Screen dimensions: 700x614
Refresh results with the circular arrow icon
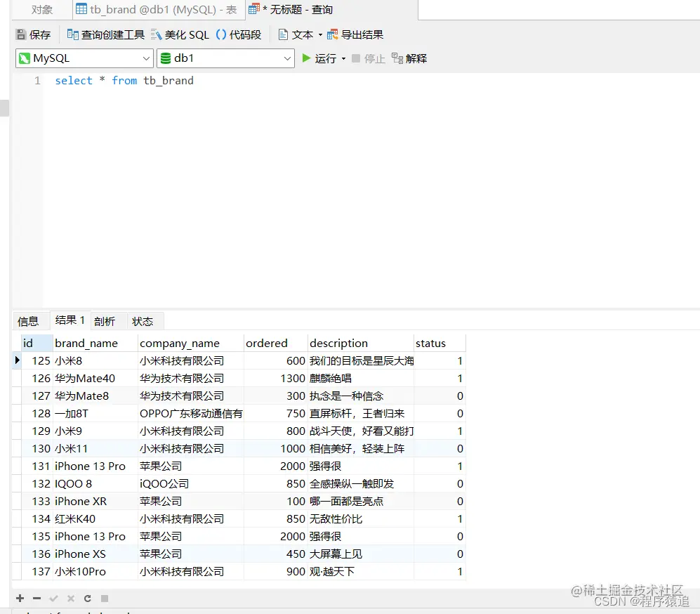tap(88, 598)
